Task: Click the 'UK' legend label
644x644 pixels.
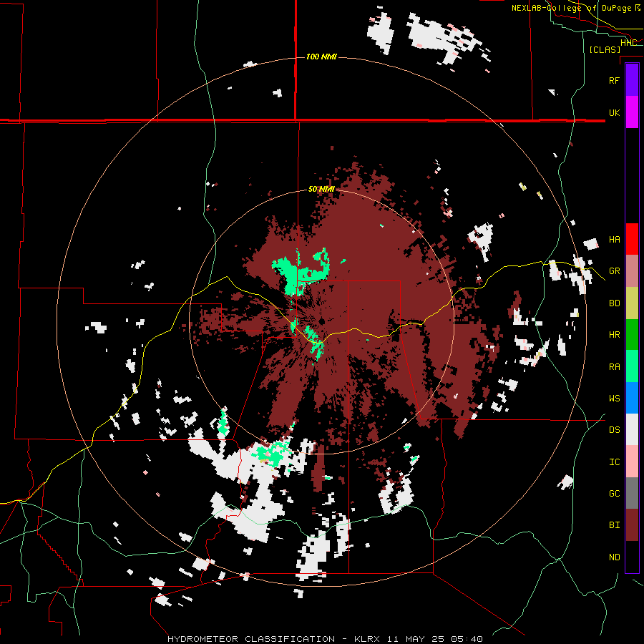Action: pos(614,112)
